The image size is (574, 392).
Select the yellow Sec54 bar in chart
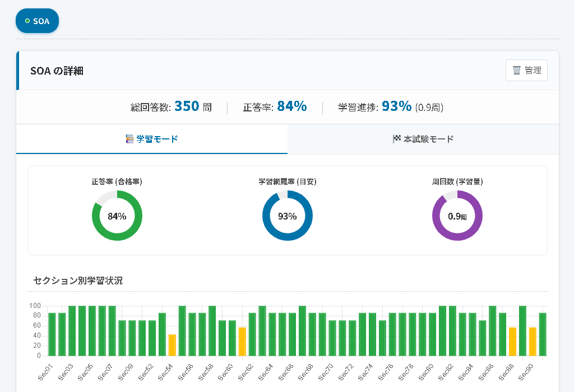[172, 345]
